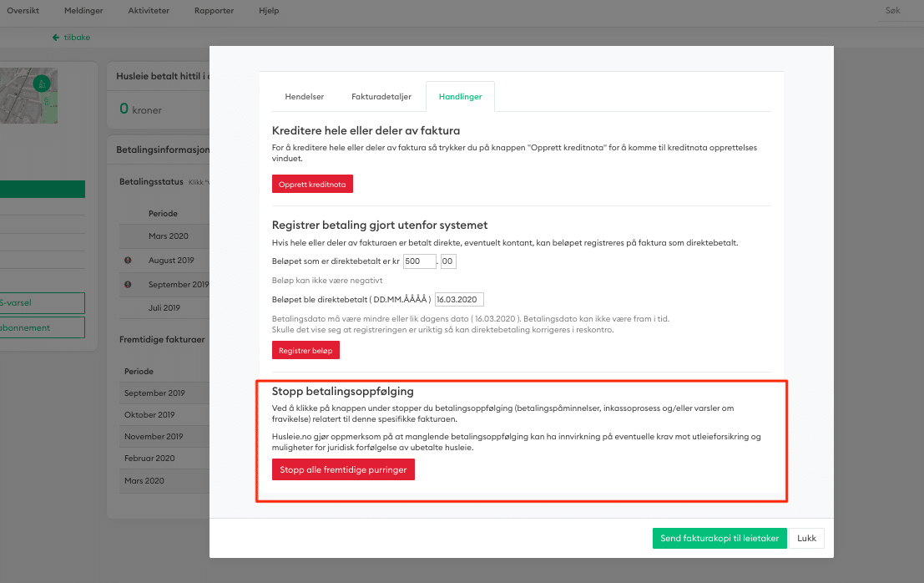Focus the direct payment amount field showing 500
This screenshot has height=583, width=924.
419,261
